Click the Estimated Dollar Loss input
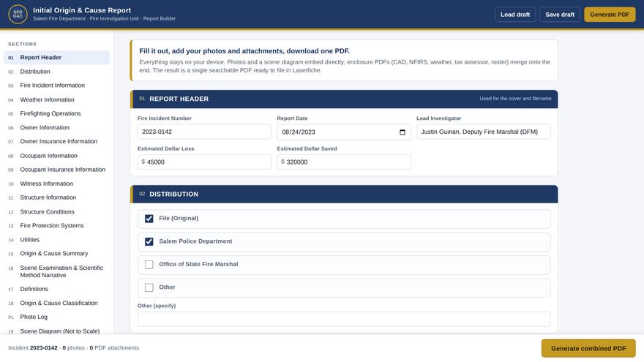Viewport: 644px width, 362px height. [x=204, y=162]
